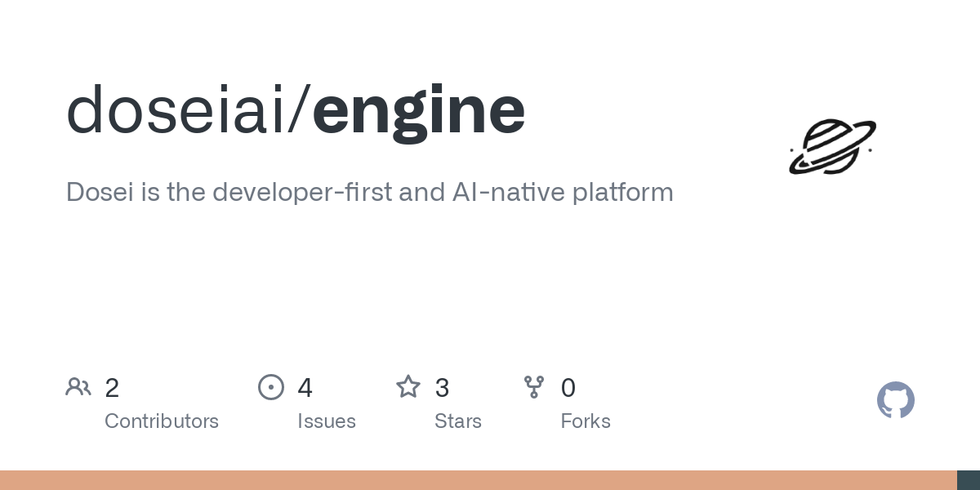Select the Stars label

458,421
